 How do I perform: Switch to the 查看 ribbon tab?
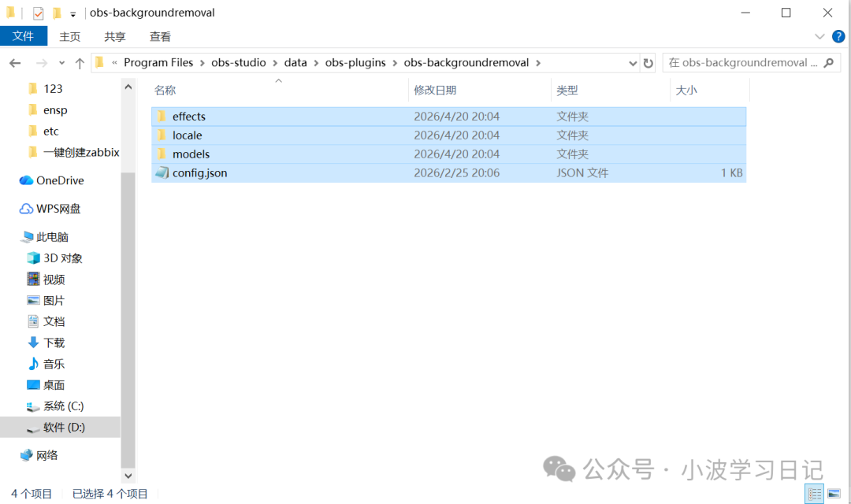coord(160,36)
